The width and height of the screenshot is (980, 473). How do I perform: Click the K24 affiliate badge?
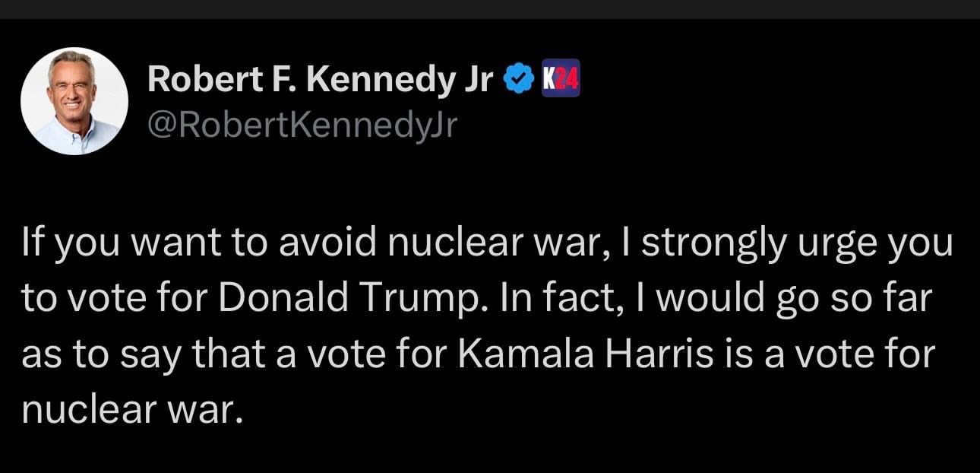point(560,78)
